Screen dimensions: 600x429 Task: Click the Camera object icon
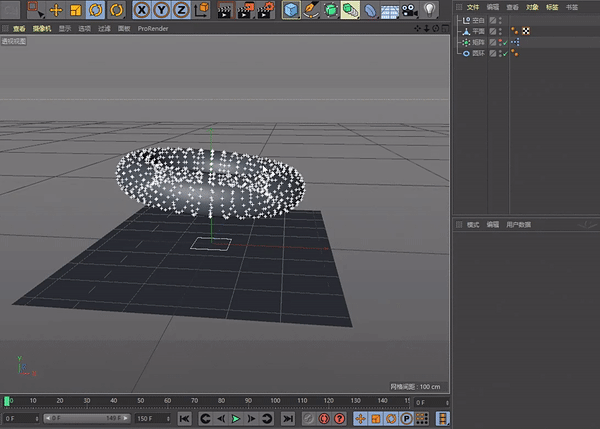409,10
